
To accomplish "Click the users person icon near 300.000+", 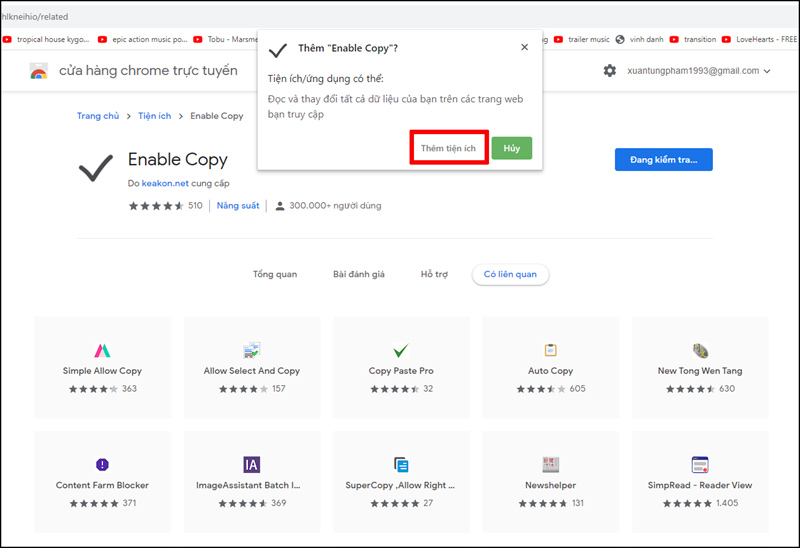I will [280, 206].
